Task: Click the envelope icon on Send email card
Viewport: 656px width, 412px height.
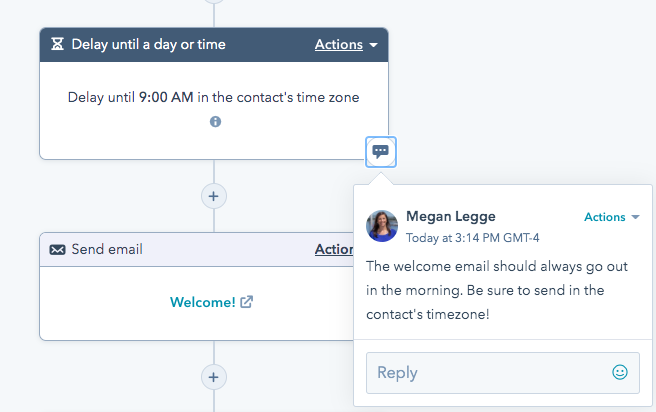Action: pos(57,250)
